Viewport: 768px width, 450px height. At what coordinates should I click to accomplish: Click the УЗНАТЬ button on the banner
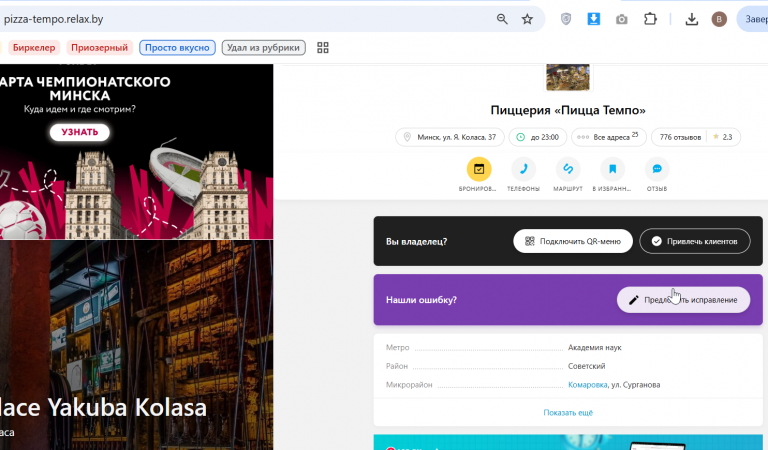click(80, 132)
